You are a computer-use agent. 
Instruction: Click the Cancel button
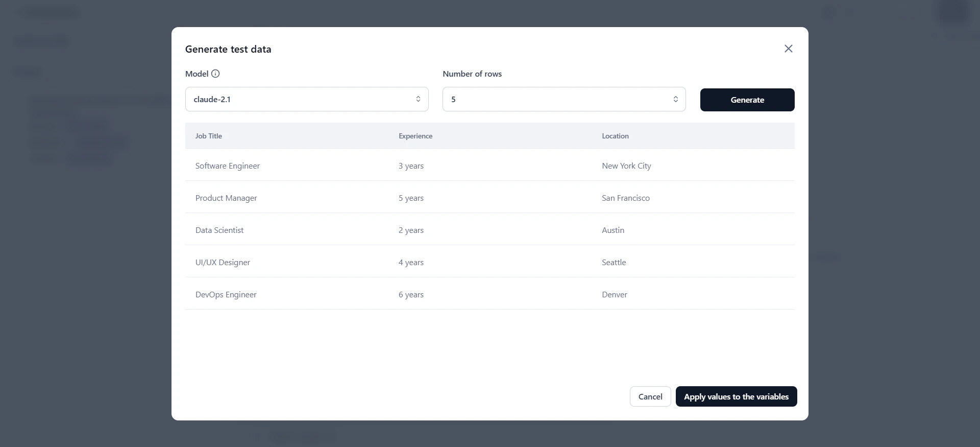click(650, 396)
